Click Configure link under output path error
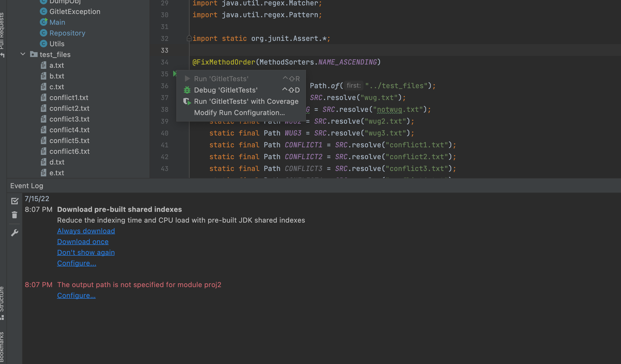The height and width of the screenshot is (364, 621). coord(76,295)
